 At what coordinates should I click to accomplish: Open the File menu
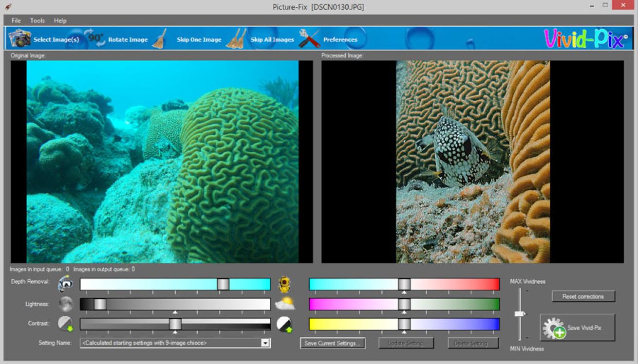click(x=16, y=20)
